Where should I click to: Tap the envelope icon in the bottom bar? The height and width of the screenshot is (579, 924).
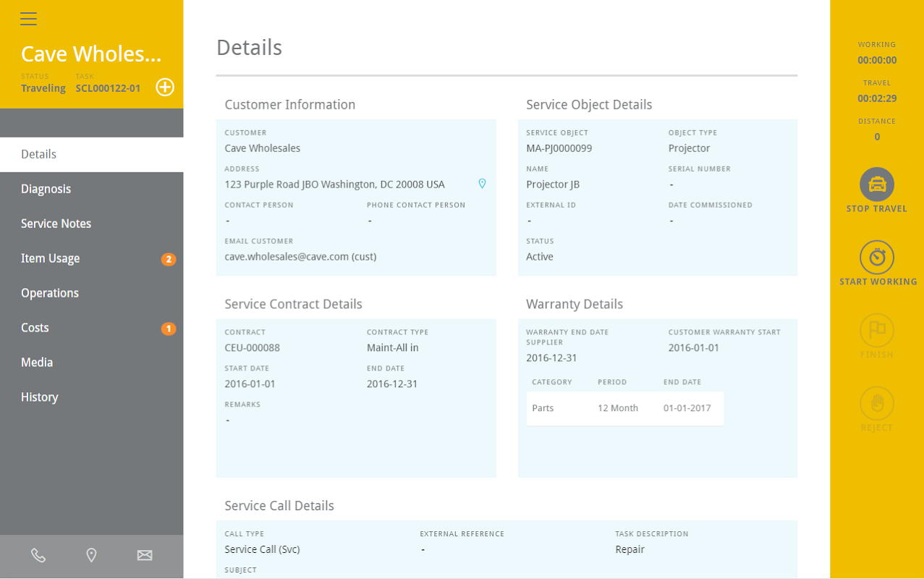click(145, 555)
